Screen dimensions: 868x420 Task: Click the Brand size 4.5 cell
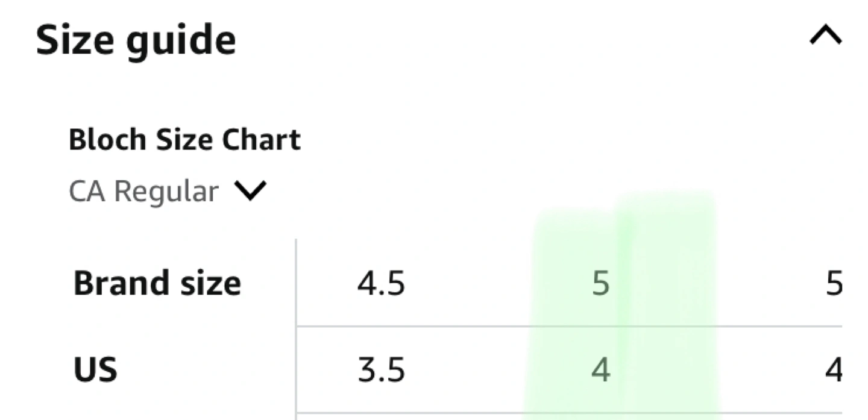[x=381, y=283]
